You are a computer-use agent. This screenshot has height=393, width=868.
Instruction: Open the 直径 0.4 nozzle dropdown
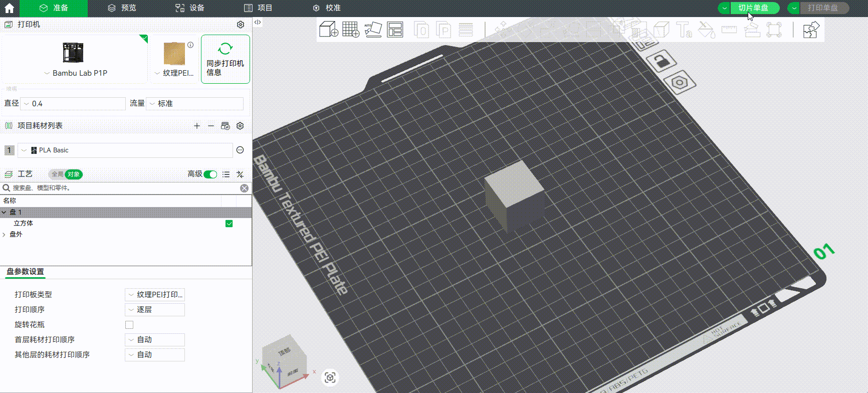coord(73,104)
